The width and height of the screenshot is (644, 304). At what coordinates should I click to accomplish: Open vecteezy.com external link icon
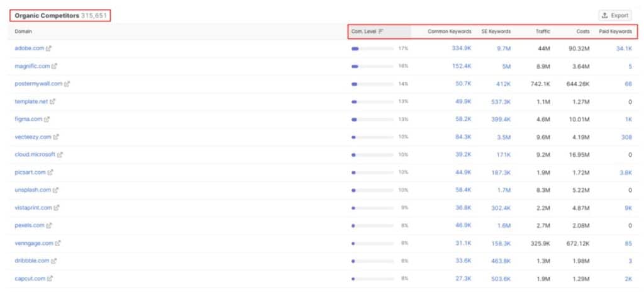point(56,137)
